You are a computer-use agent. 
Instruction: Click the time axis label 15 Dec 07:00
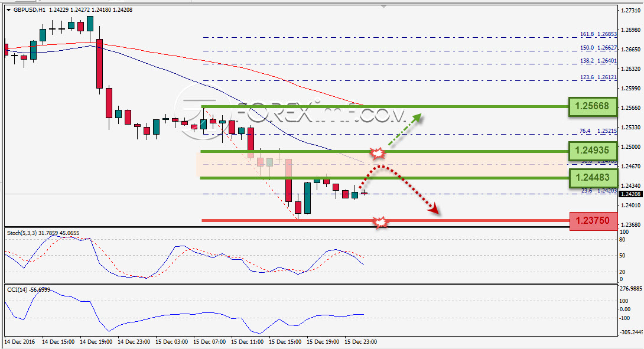(x=210, y=341)
